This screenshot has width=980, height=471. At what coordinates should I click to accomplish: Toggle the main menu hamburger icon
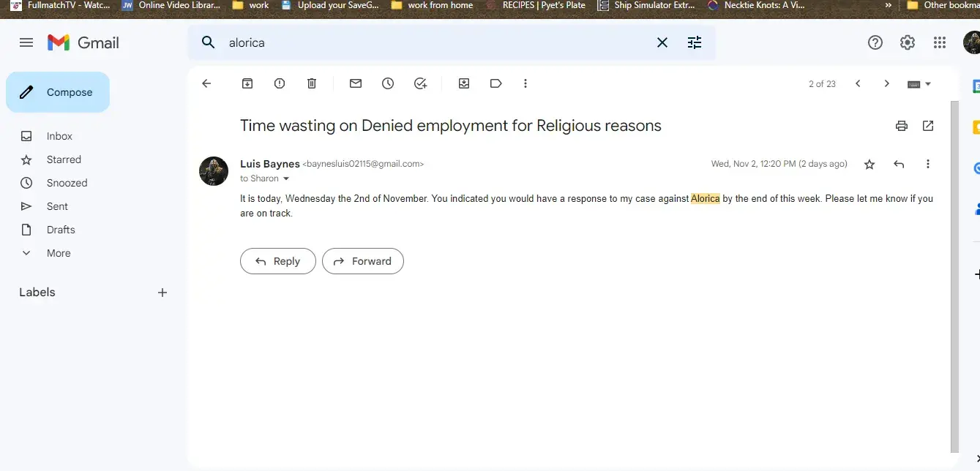[x=26, y=42]
